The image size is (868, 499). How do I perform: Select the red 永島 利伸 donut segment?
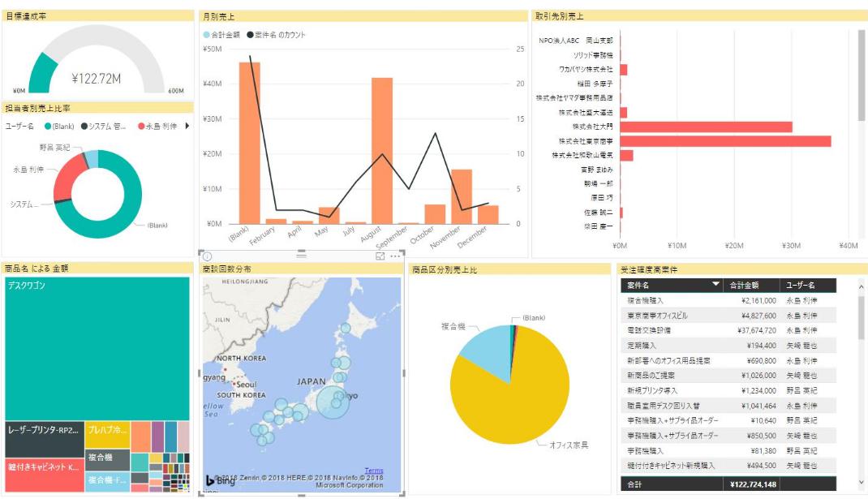(67, 177)
